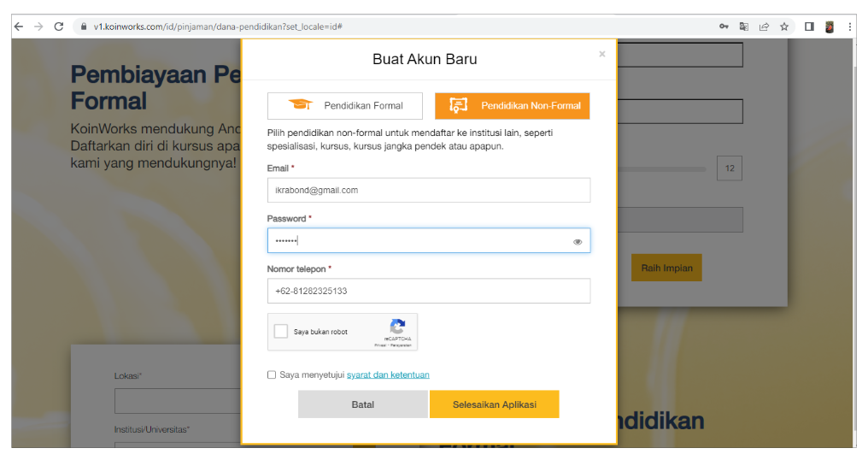Click the 12 value box beside slider
The image size is (868, 466).
[x=730, y=168]
